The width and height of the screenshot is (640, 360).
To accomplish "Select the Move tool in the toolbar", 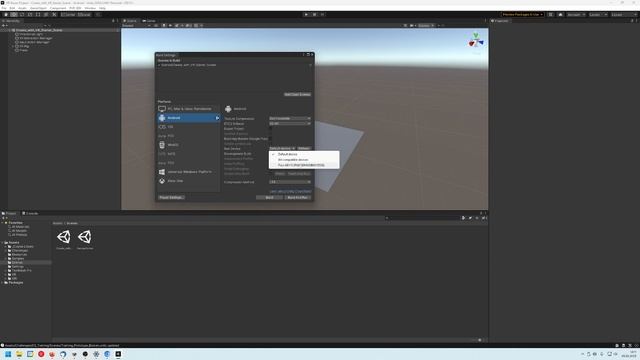I will click(14, 14).
